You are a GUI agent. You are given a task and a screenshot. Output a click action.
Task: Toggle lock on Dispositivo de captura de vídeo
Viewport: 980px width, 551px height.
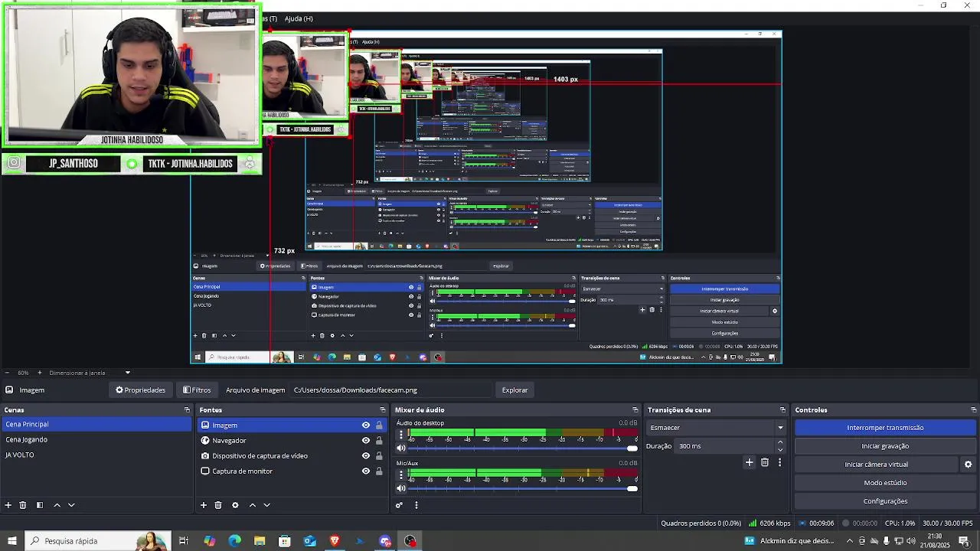[x=379, y=456]
